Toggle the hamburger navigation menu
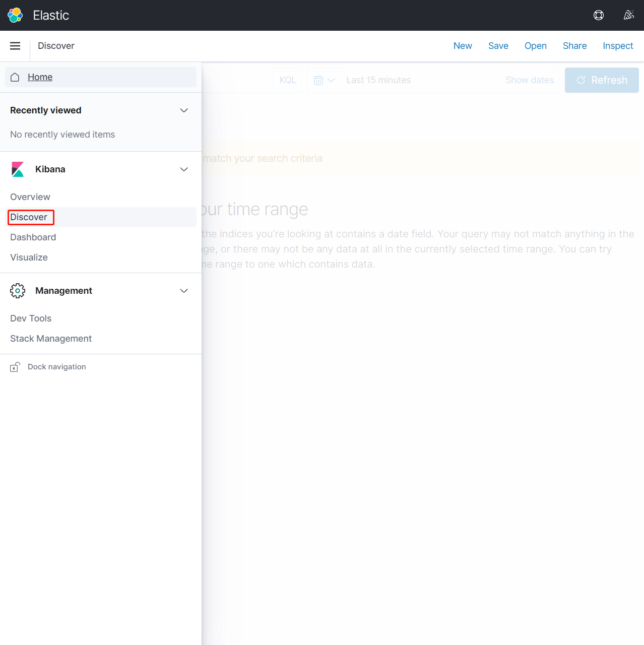The image size is (644, 645). (x=15, y=46)
